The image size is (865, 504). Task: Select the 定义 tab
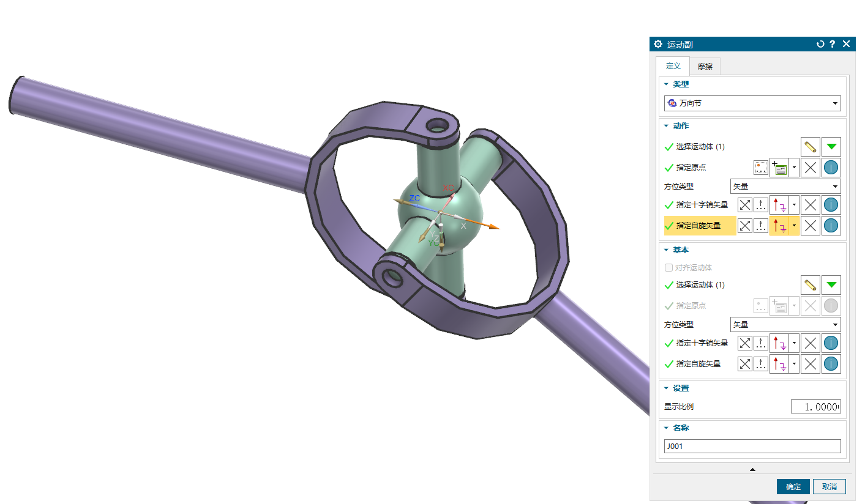click(x=673, y=66)
